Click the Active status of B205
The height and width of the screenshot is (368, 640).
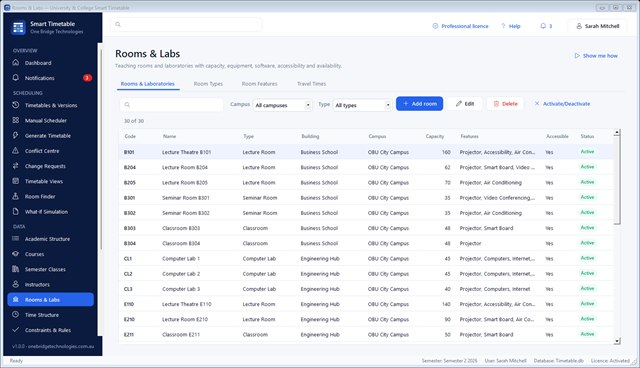click(x=587, y=182)
